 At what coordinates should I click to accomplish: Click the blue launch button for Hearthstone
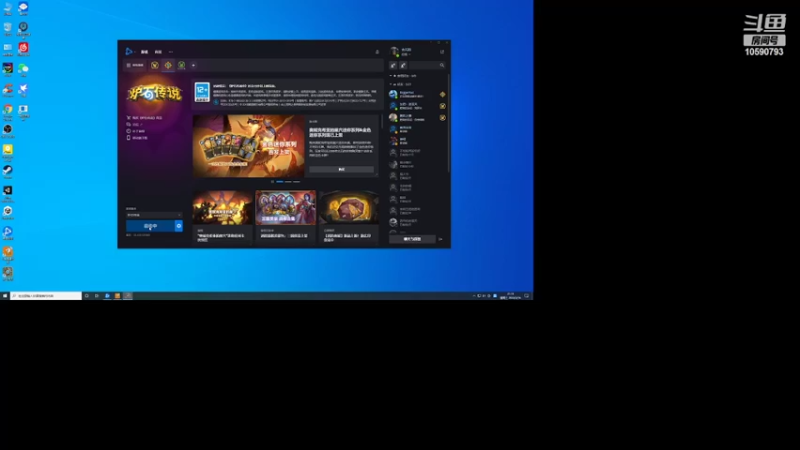click(x=150, y=226)
